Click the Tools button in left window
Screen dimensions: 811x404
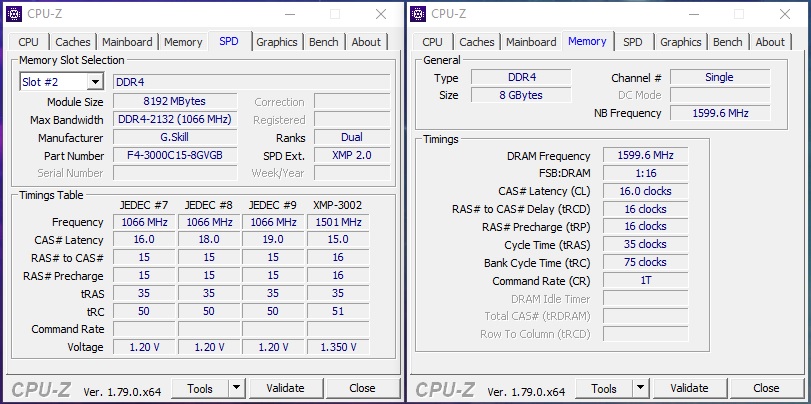200,388
